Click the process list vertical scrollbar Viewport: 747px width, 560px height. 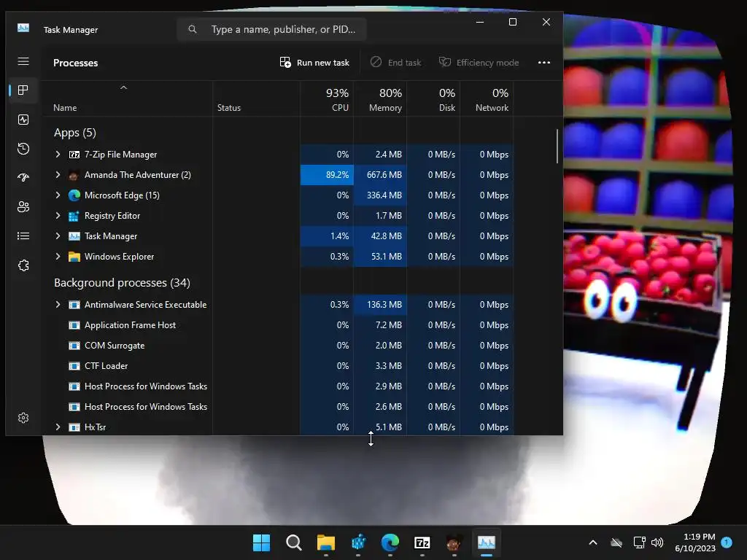tap(557, 146)
